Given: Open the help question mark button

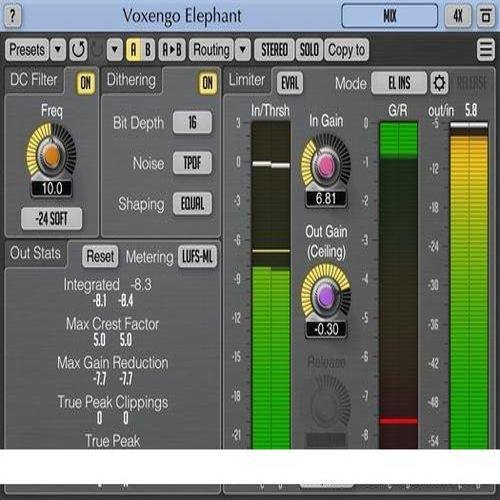Looking at the screenshot, I should (x=13, y=16).
